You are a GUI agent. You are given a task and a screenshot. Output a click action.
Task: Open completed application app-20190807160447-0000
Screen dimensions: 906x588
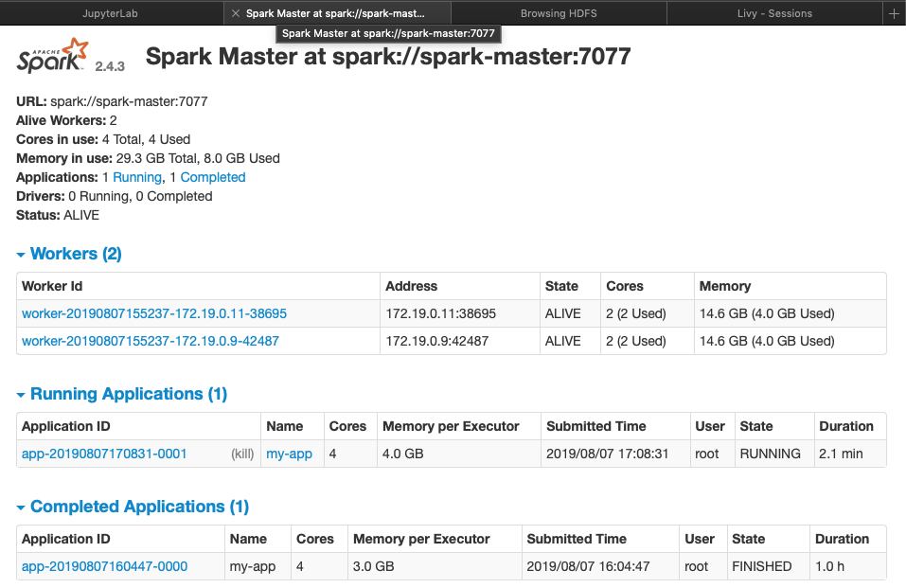pos(104,566)
